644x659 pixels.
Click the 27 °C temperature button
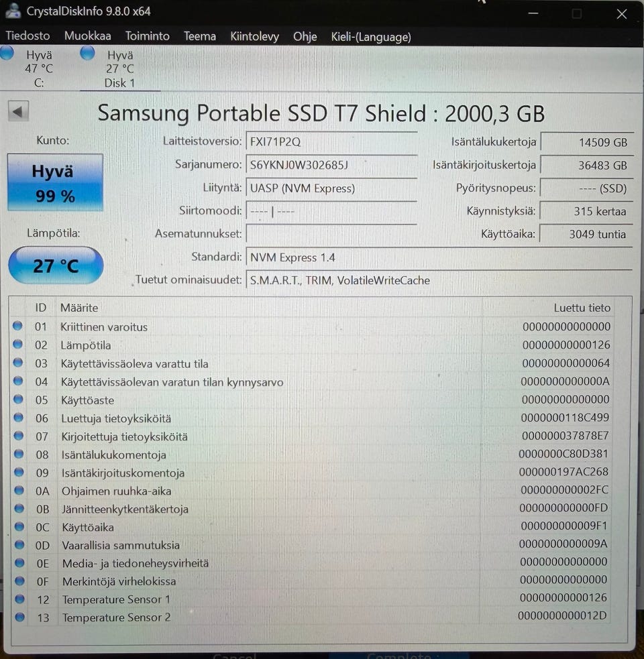click(x=56, y=265)
